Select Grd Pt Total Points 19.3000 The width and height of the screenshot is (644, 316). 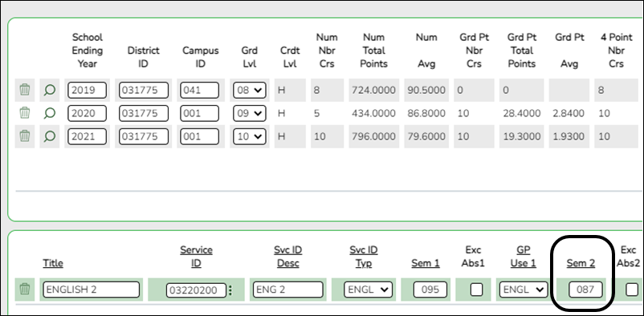[x=522, y=136]
